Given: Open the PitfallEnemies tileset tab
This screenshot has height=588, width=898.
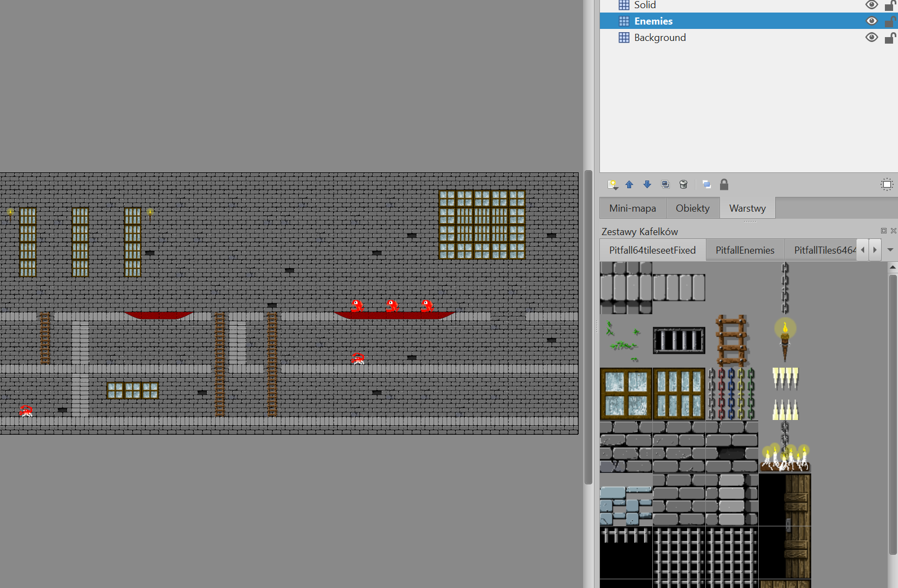Looking at the screenshot, I should coord(745,250).
